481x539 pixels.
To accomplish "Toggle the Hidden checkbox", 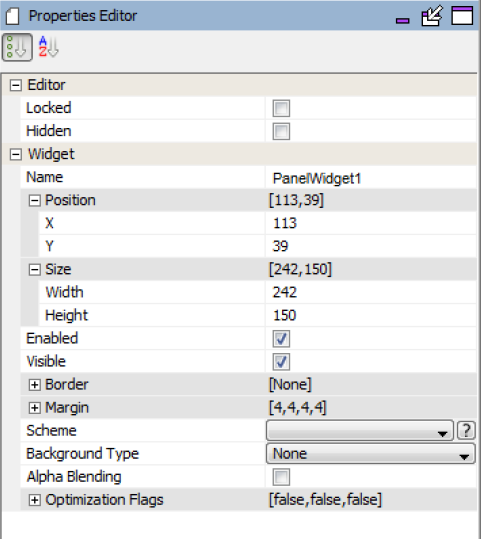I will point(281,131).
